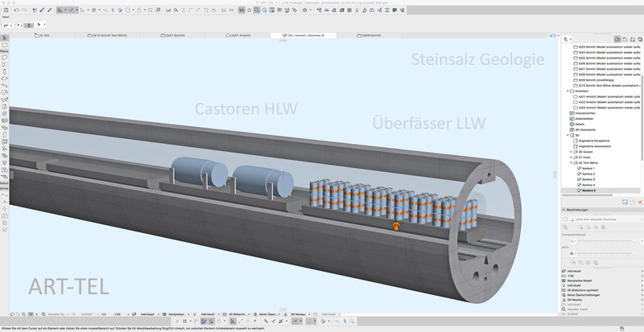The image size is (644, 332).
Task: Pick up parameters with the eyedropper
Action: [40, 10]
